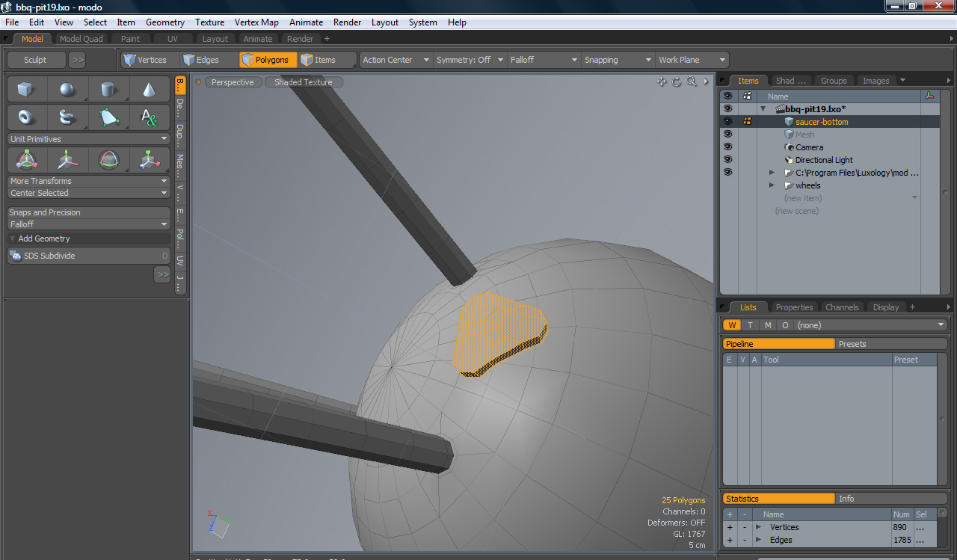Screen dimensions: 957x560
Task: Toggle visibility of Mesh item
Action: (x=727, y=134)
